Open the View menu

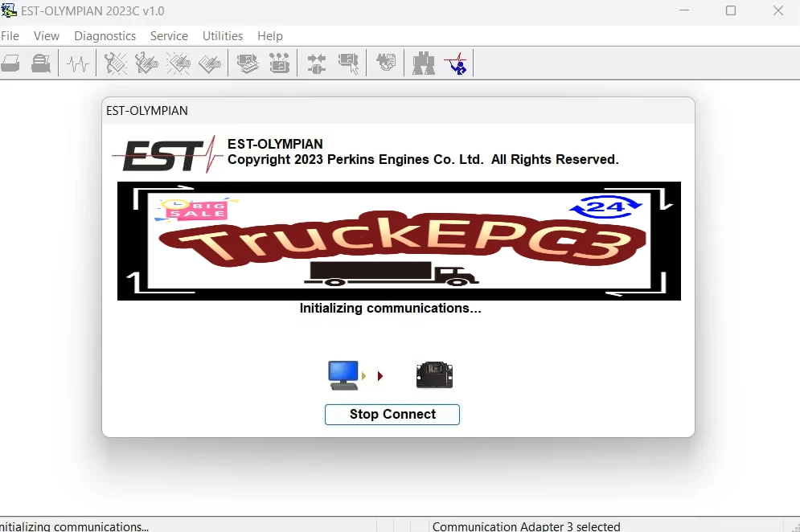pyautogui.click(x=47, y=35)
